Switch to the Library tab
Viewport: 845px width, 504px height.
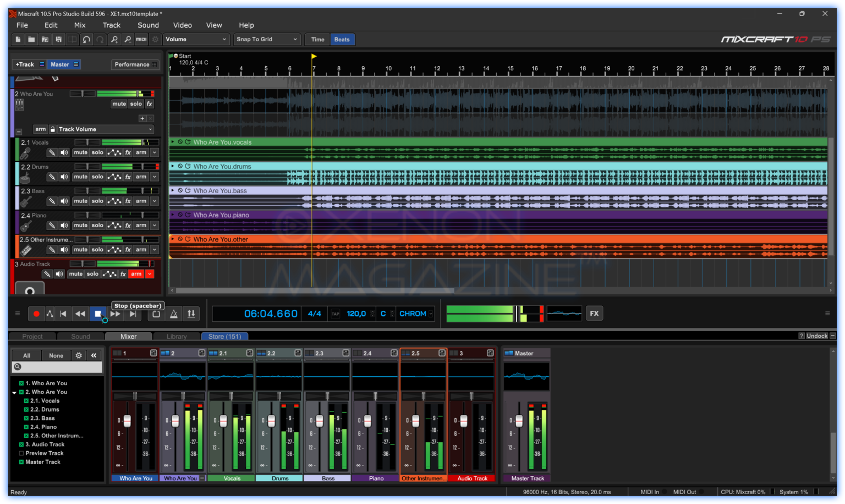(176, 336)
